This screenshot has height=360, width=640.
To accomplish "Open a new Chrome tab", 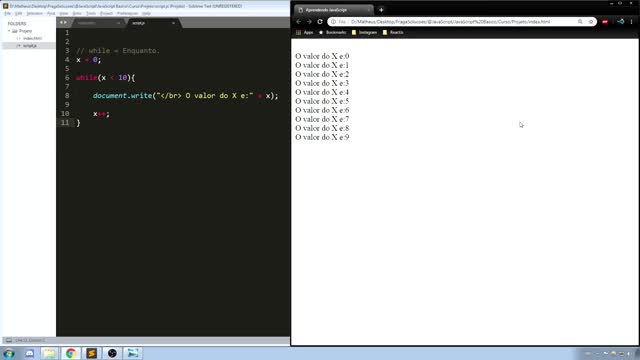I will [x=381, y=10].
